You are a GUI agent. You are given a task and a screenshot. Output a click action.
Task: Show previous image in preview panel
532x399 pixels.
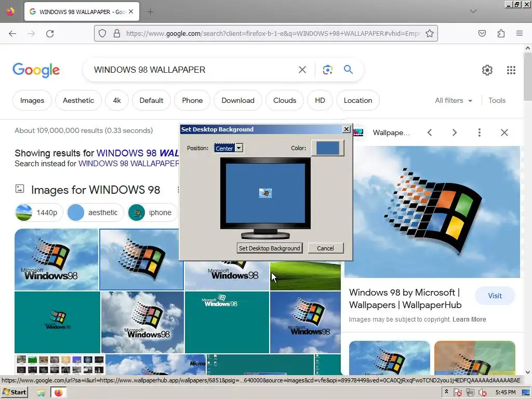pyautogui.click(x=430, y=132)
